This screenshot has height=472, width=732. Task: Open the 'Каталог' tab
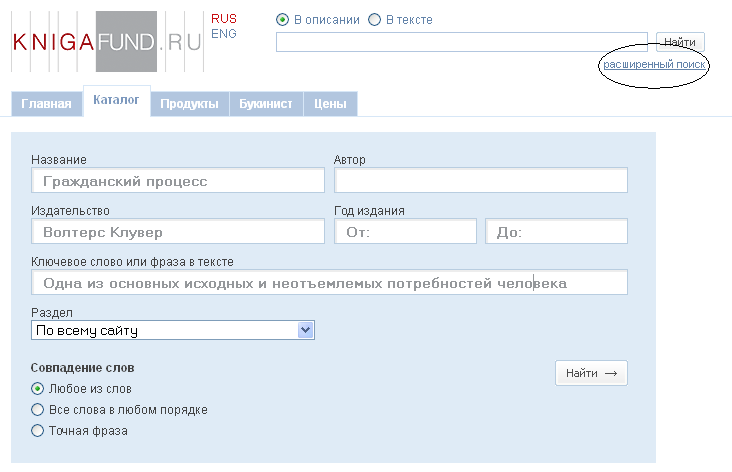(x=116, y=100)
